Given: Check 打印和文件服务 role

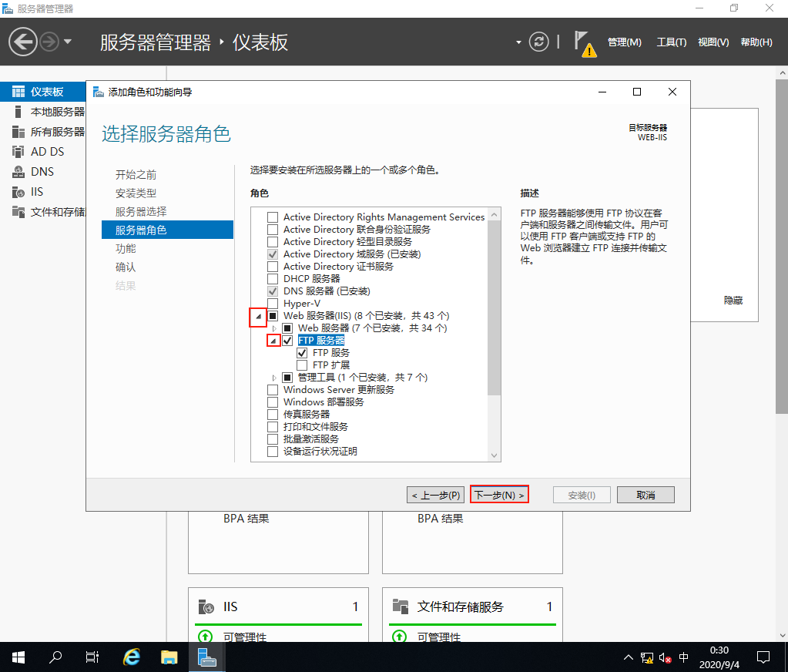Looking at the screenshot, I should click(x=273, y=427).
